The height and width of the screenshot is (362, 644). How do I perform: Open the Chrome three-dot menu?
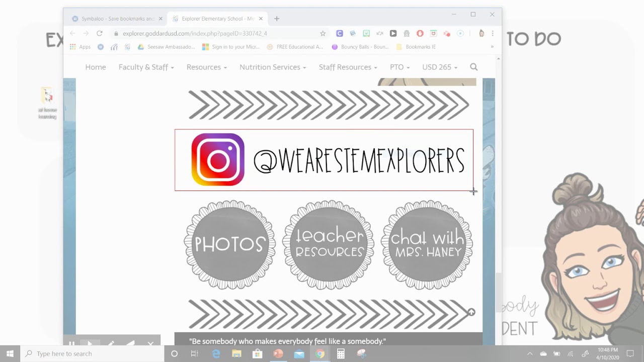pos(493,33)
